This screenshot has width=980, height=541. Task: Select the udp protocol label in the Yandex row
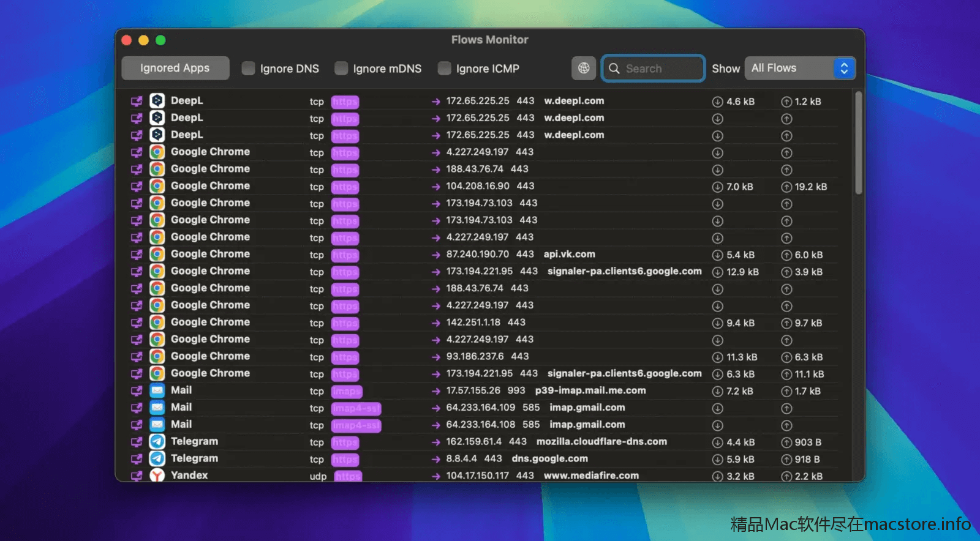[318, 476]
